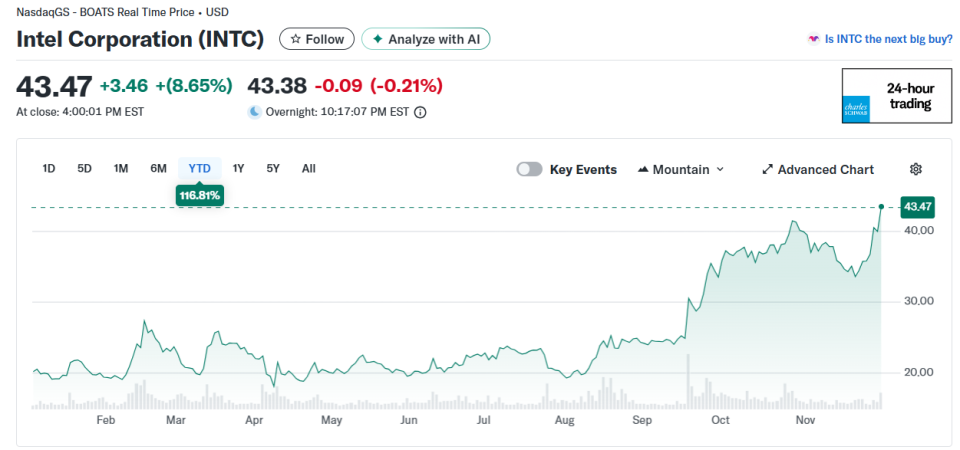Expand the Mountain chart type dropdown
The height and width of the screenshot is (450, 960).
720,170
